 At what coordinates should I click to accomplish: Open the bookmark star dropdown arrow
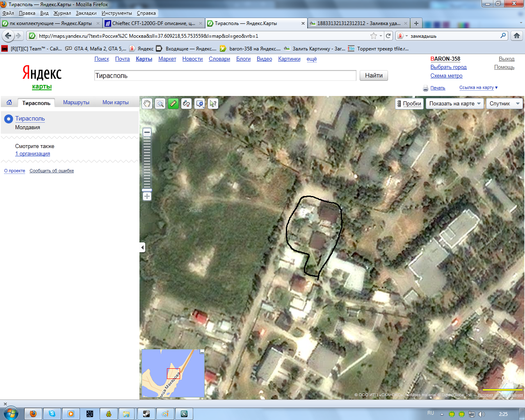(x=381, y=36)
